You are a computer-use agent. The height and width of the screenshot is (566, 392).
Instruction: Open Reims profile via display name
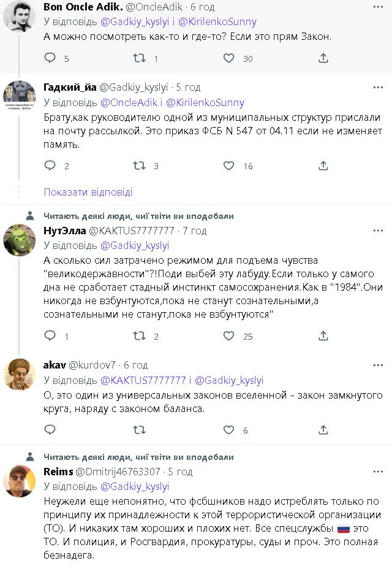tap(58, 472)
